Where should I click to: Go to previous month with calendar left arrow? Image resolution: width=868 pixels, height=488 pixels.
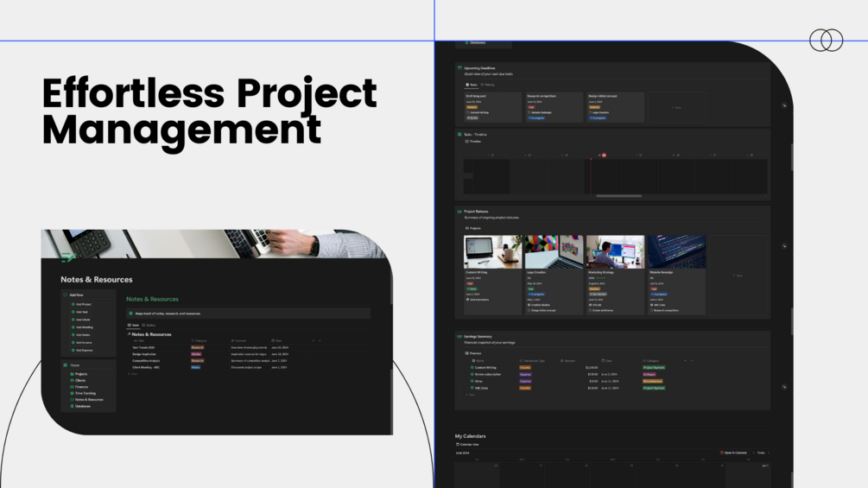pos(753,453)
